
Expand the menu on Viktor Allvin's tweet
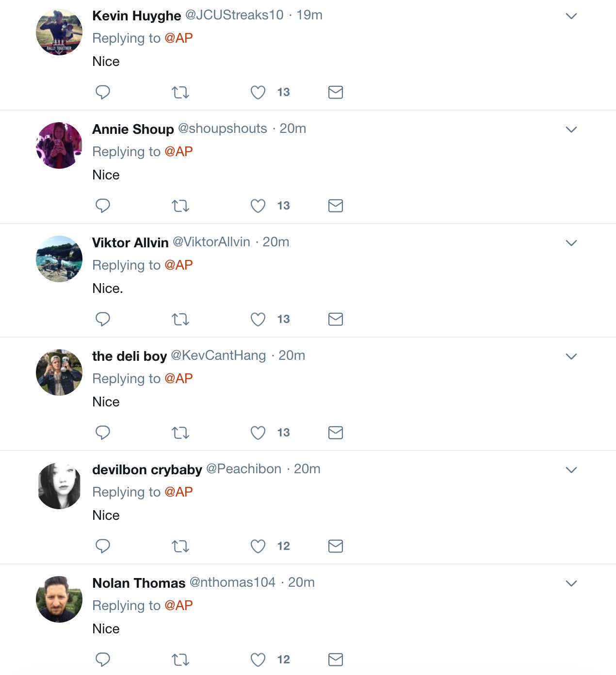point(571,243)
